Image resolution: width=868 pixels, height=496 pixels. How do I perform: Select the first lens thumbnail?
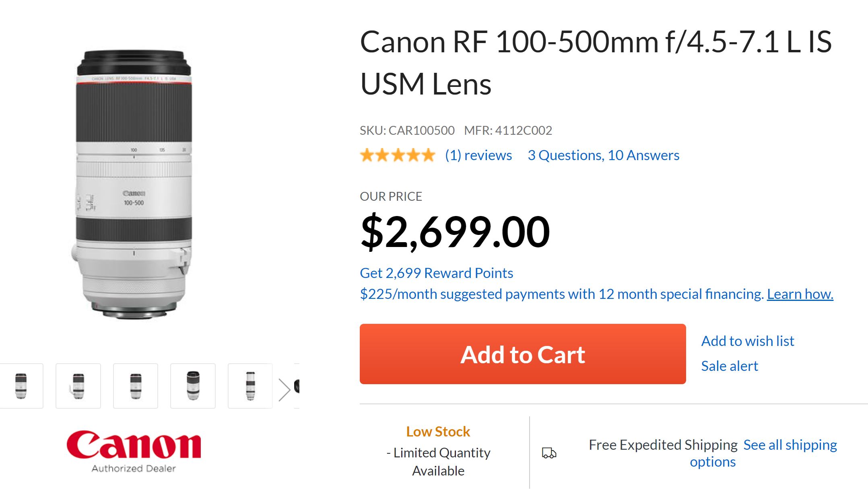click(x=21, y=386)
